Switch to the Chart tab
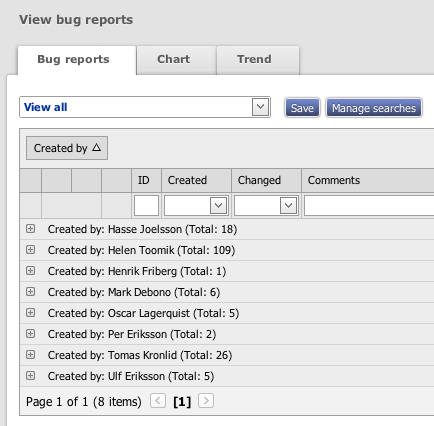Image resolution: width=434 pixels, height=426 pixels. point(176,60)
